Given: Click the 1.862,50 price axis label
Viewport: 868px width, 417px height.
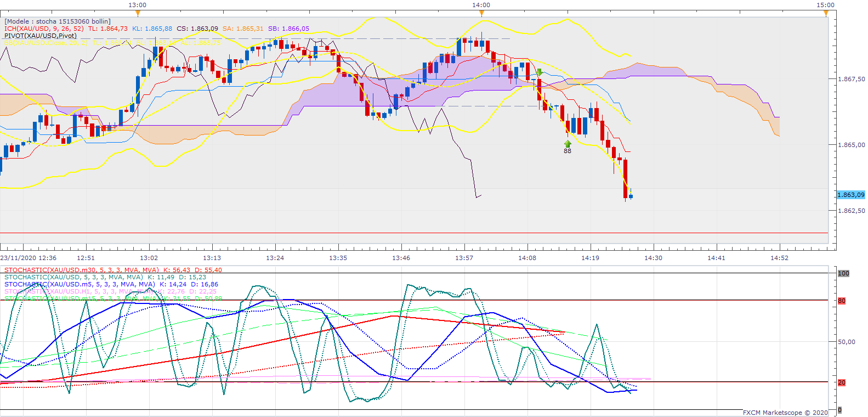Looking at the screenshot, I should click(x=852, y=211).
